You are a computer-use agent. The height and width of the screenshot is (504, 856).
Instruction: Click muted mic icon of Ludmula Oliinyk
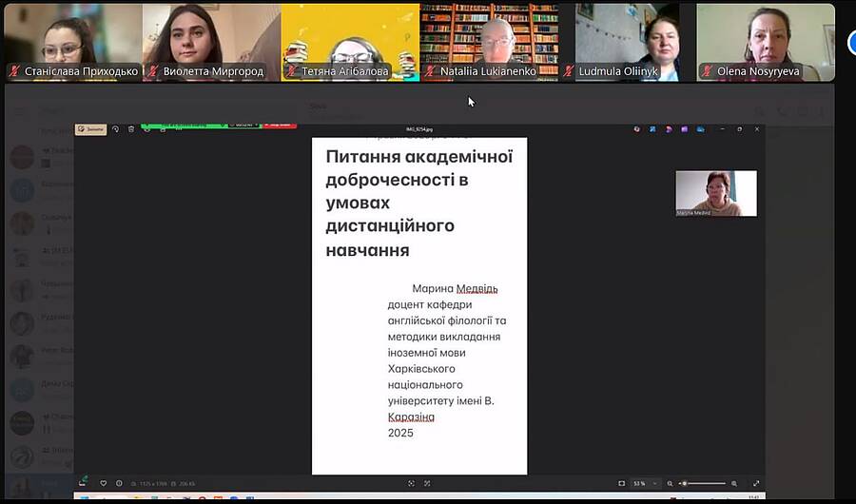click(570, 71)
